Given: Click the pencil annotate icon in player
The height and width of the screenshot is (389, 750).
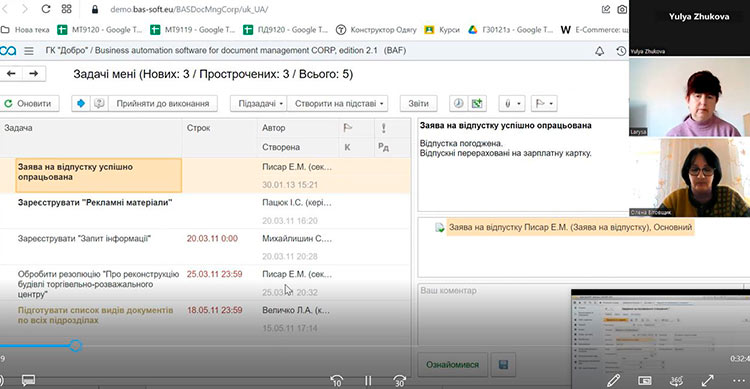Looking at the screenshot, I should coord(614,381).
